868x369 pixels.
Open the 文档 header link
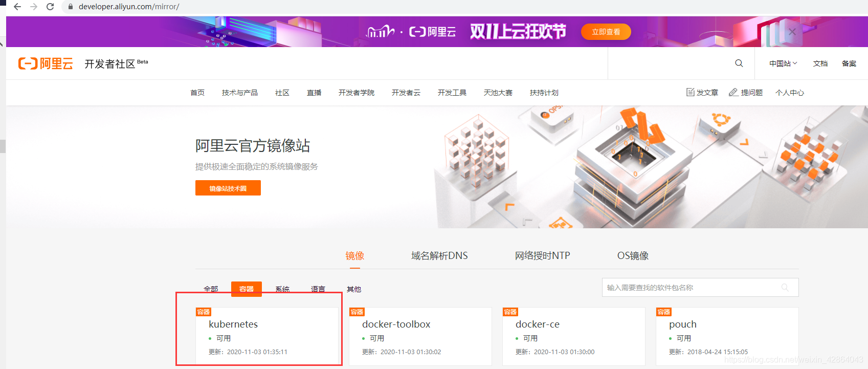pos(820,63)
